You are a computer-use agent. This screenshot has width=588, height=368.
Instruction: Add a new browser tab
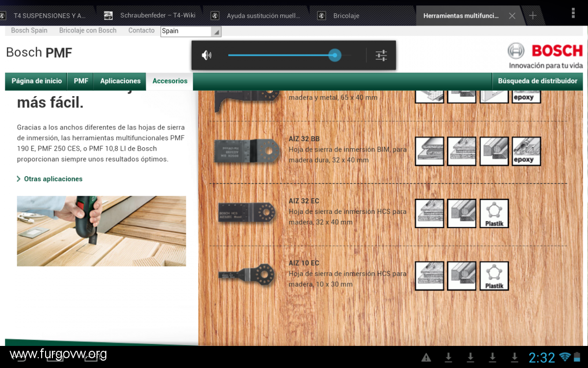533,16
